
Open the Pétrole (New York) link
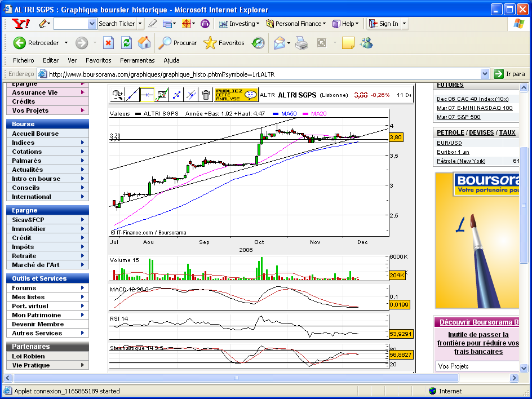tap(461, 161)
